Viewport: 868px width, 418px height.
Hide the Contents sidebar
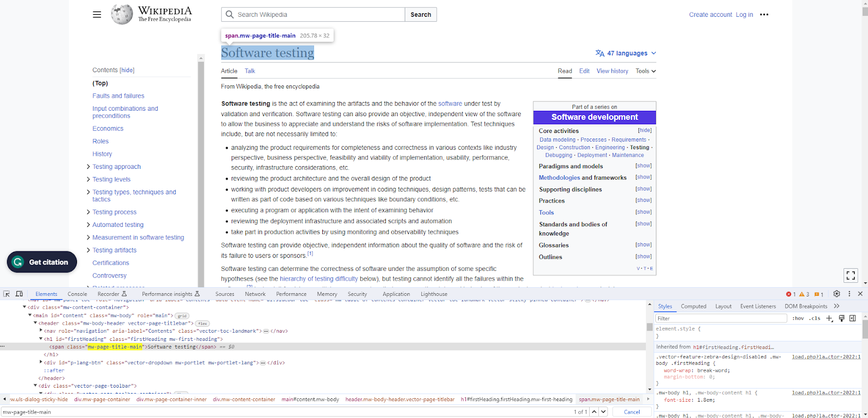127,70
